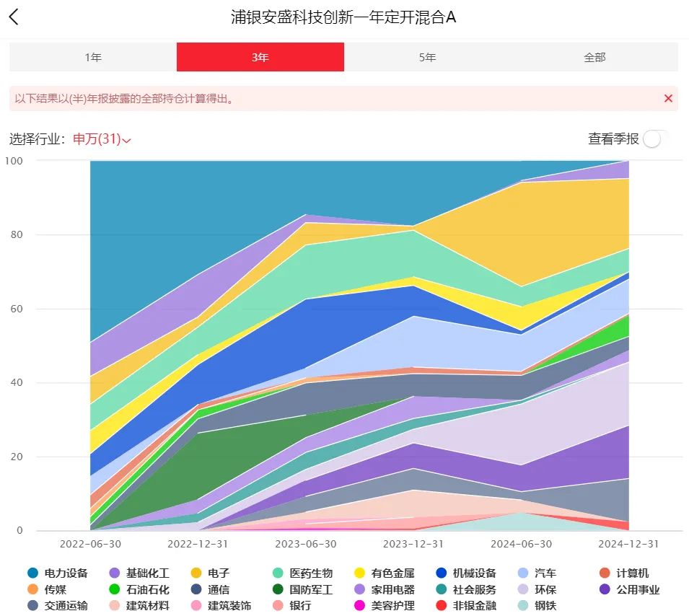Click the 钢铁 legend entry
The width and height of the screenshot is (689, 616).
(537, 605)
